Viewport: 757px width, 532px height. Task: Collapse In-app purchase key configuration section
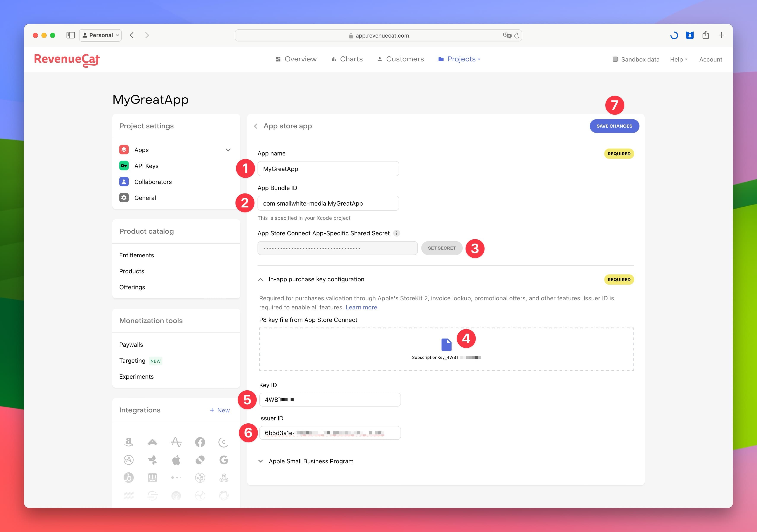(261, 279)
